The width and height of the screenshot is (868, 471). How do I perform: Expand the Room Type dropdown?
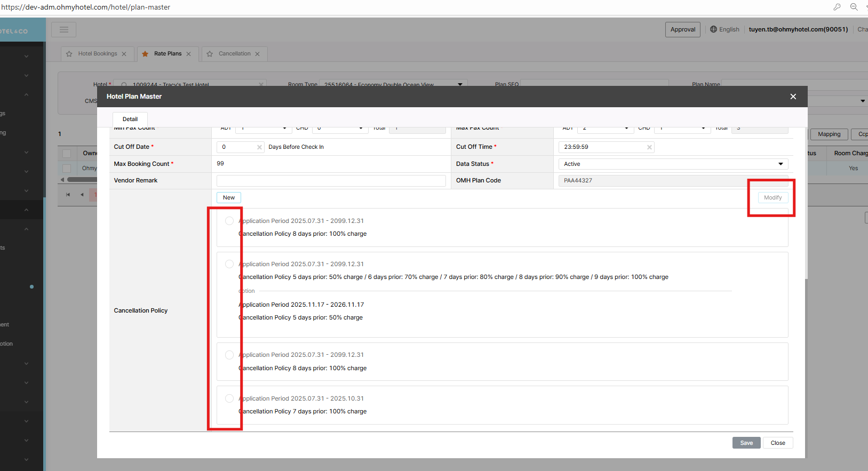click(x=460, y=84)
